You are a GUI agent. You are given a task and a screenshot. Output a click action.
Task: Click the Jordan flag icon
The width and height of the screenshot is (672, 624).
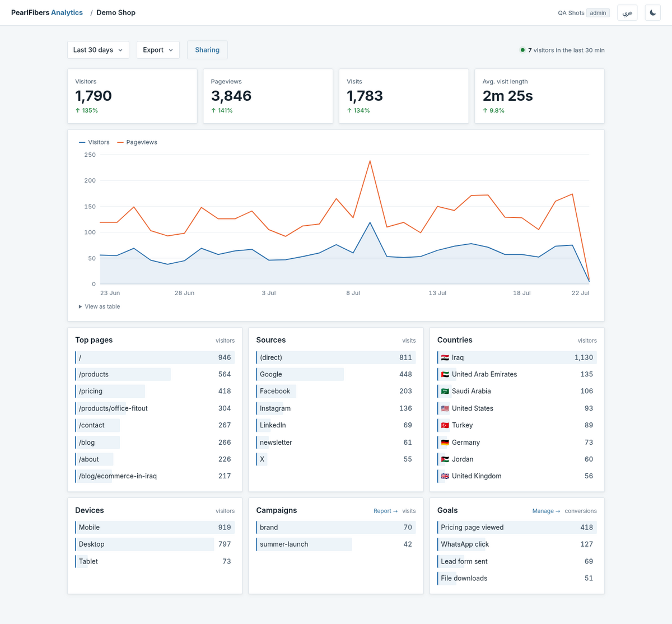(x=445, y=459)
